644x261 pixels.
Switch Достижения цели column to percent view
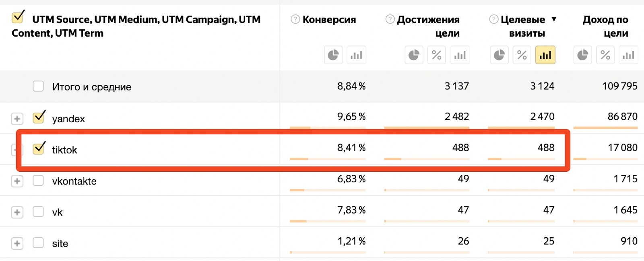point(437,55)
